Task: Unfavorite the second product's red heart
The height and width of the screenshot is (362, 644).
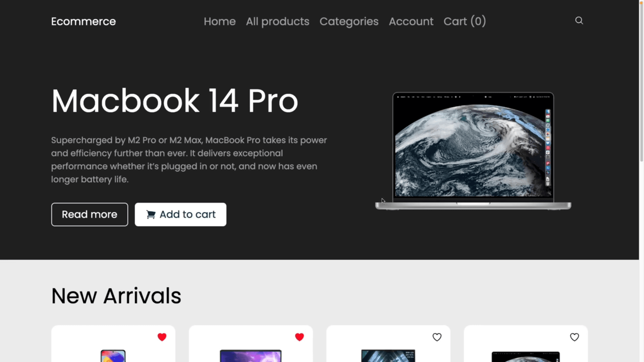Action: 300,337
